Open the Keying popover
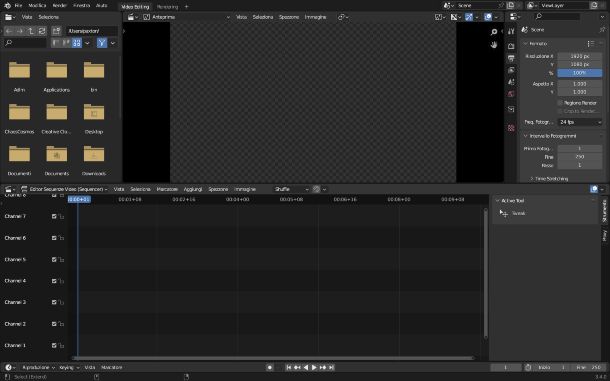 point(69,367)
